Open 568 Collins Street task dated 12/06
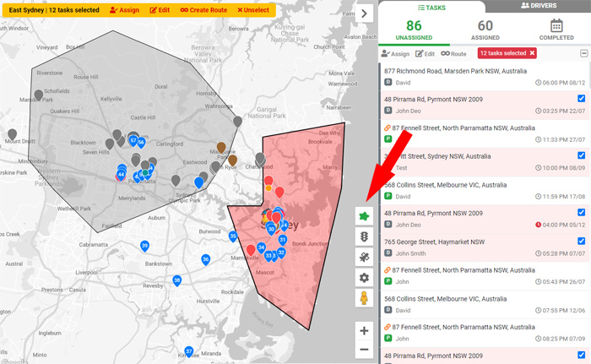591x364 pixels. (x=485, y=304)
